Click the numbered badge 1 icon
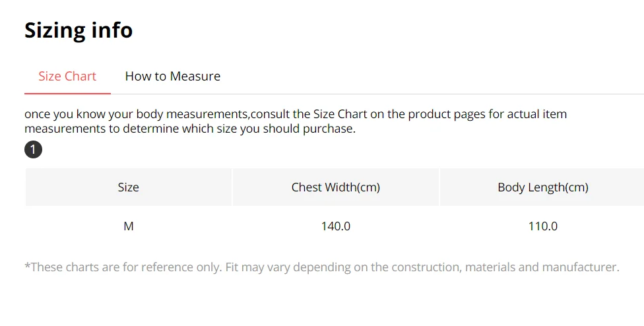 [x=33, y=150]
